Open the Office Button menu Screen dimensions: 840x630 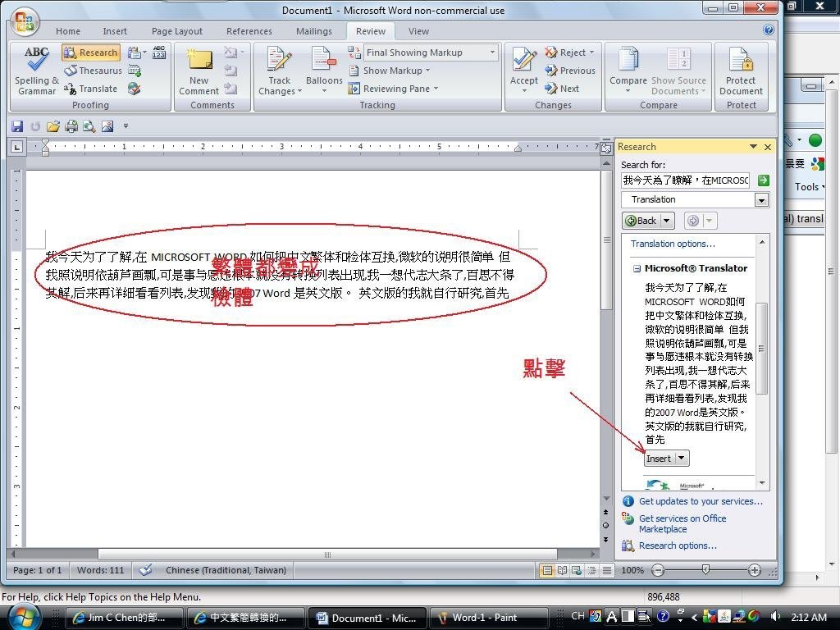(25, 22)
